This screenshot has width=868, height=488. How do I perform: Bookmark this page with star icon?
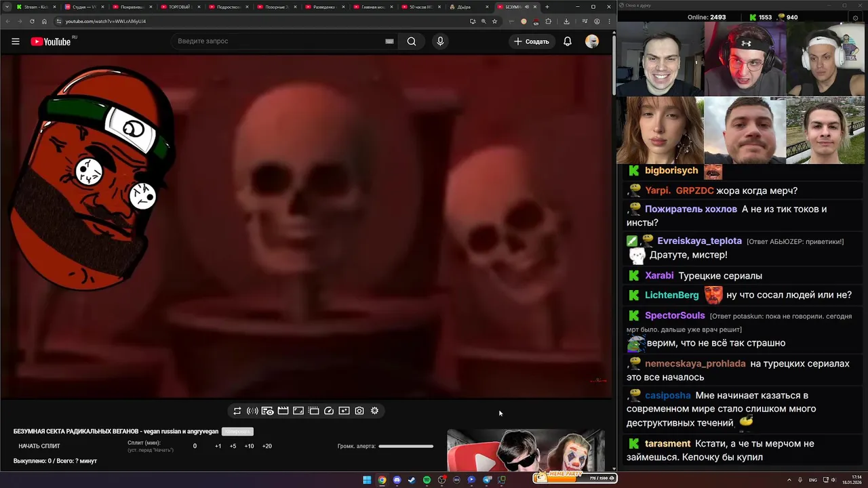tap(494, 21)
